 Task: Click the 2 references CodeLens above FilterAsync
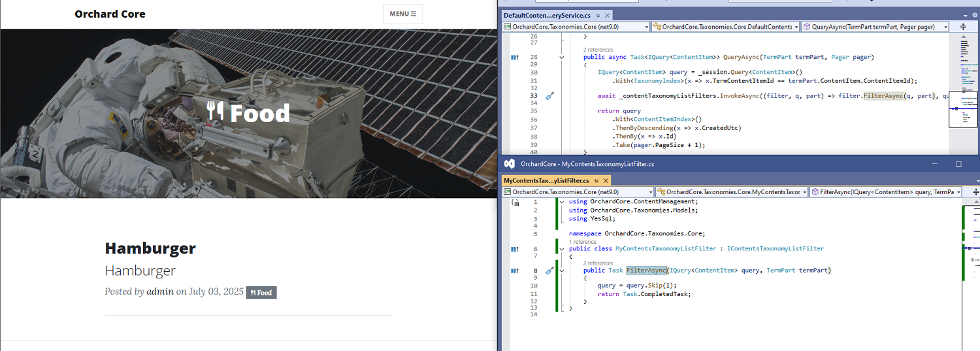tap(598, 263)
